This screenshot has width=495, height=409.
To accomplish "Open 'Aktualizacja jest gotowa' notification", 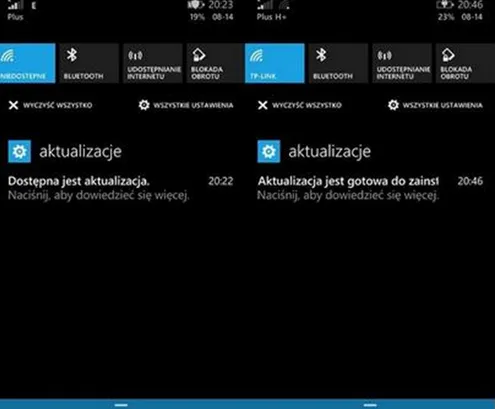I will (370, 188).
